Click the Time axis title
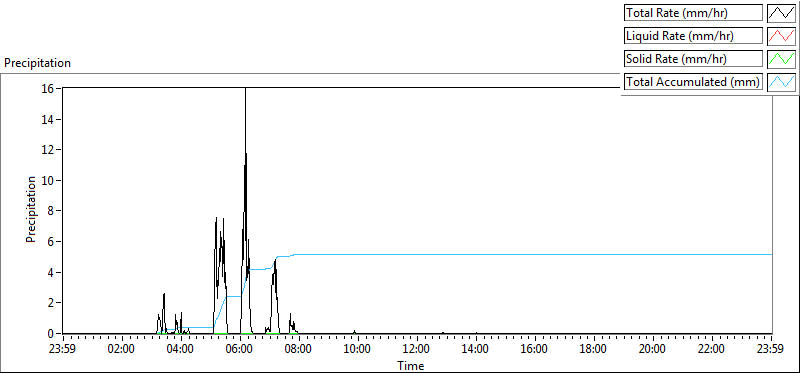The image size is (800, 373). pos(411,365)
